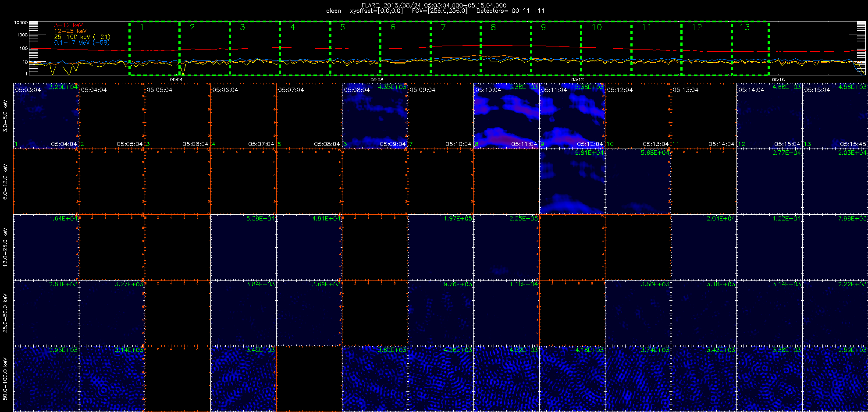868x412 pixels.
Task: Click the peak value 5.39E+04
Action: 260,218
